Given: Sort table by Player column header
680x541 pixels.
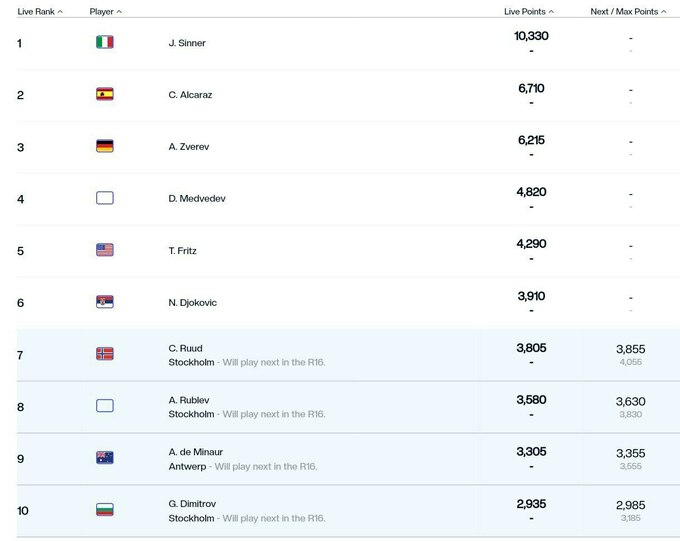Looking at the screenshot, I should [105, 12].
